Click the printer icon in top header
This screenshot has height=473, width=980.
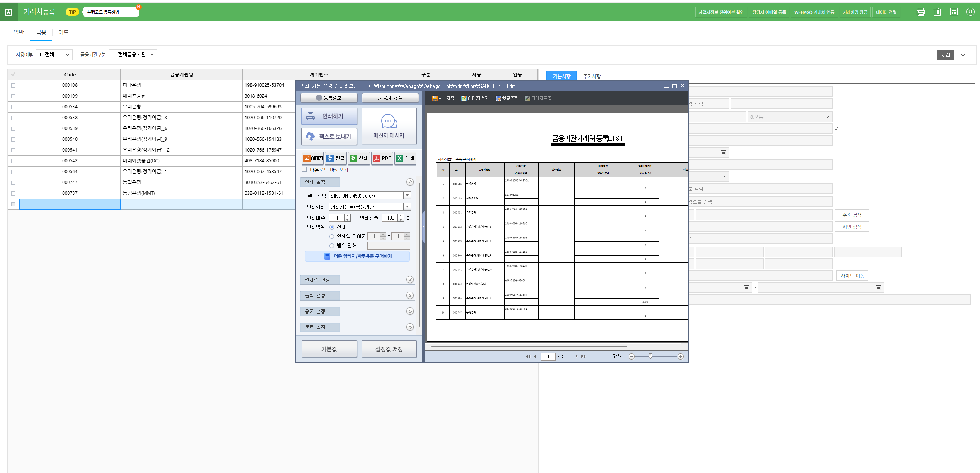click(921, 12)
